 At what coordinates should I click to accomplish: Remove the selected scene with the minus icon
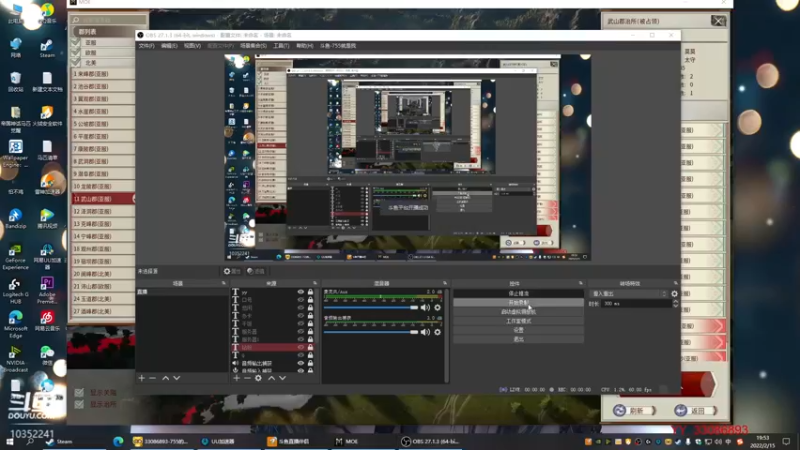(152, 378)
